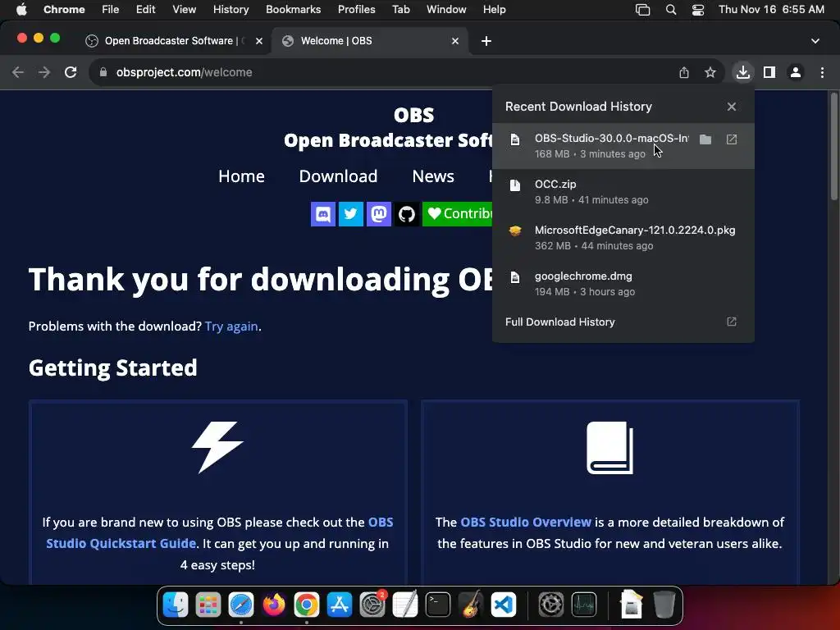This screenshot has width=840, height=630.
Task: Open macOS Control Center icon
Action: 698,10
